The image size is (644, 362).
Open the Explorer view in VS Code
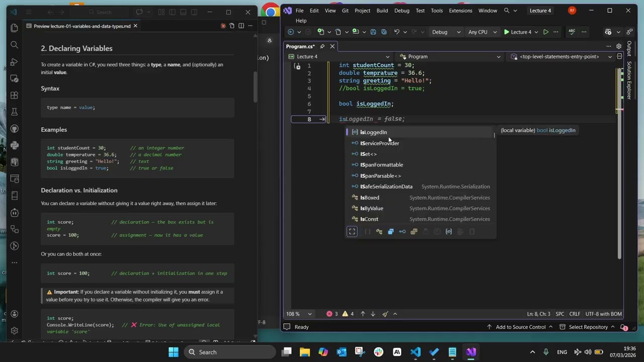(14, 28)
